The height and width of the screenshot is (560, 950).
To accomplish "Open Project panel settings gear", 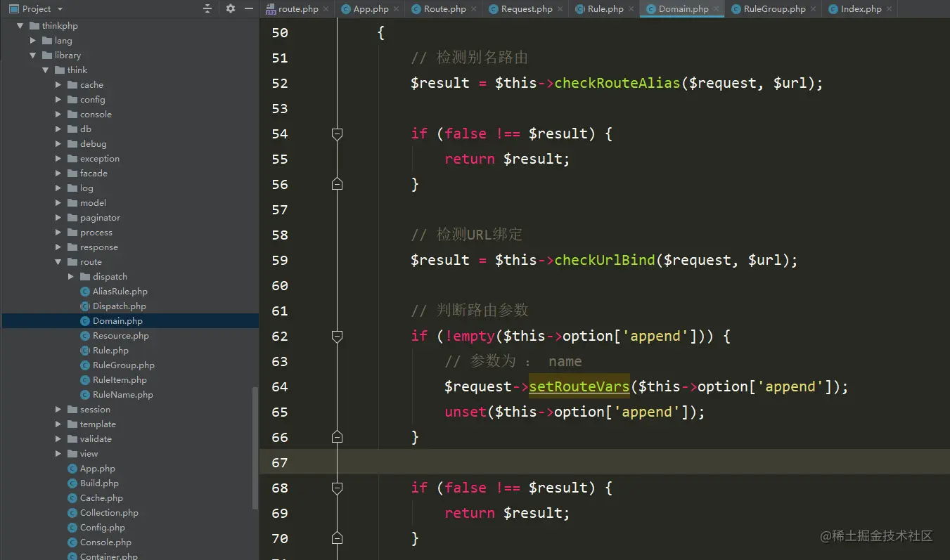I will click(231, 9).
